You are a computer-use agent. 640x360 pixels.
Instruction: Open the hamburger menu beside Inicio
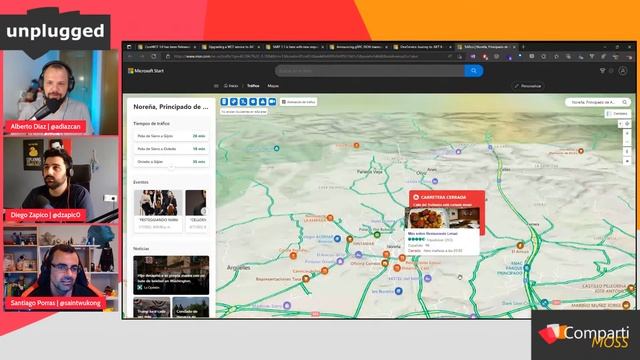(216, 86)
